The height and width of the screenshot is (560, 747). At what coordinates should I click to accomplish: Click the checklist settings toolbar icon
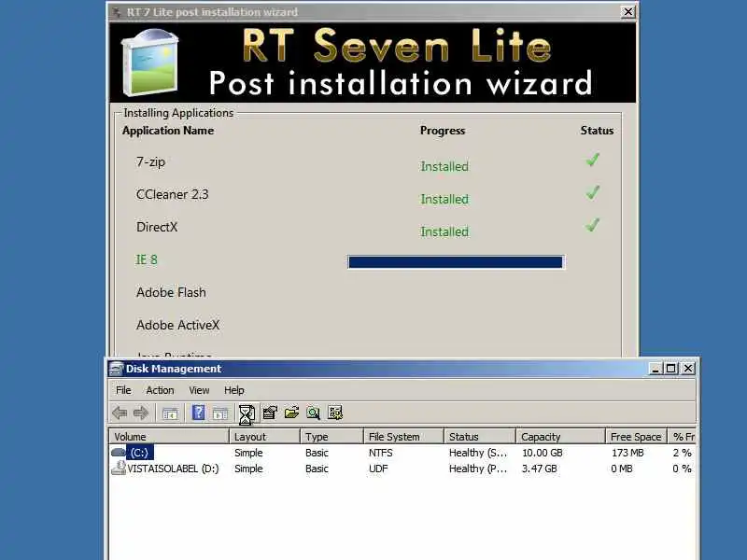point(335,413)
